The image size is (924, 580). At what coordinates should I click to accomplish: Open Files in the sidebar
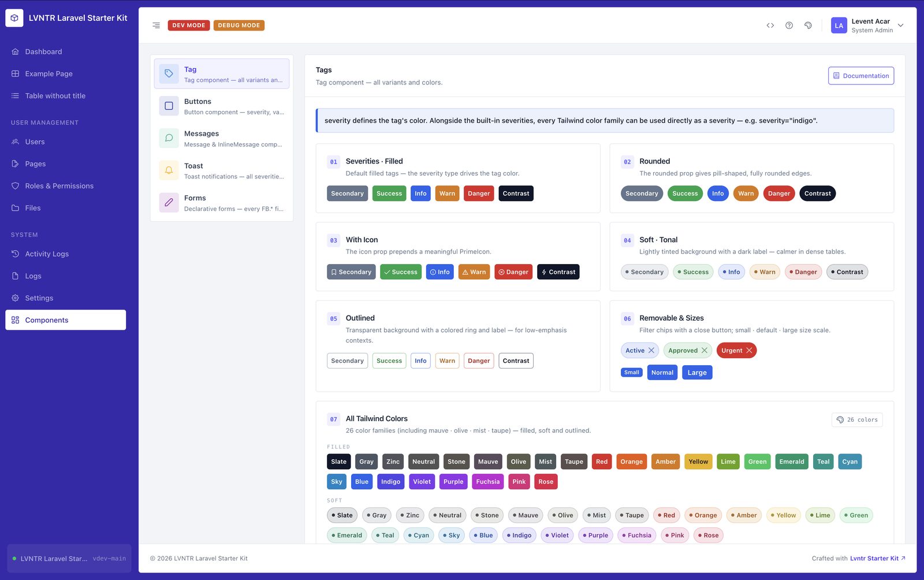[66, 208]
